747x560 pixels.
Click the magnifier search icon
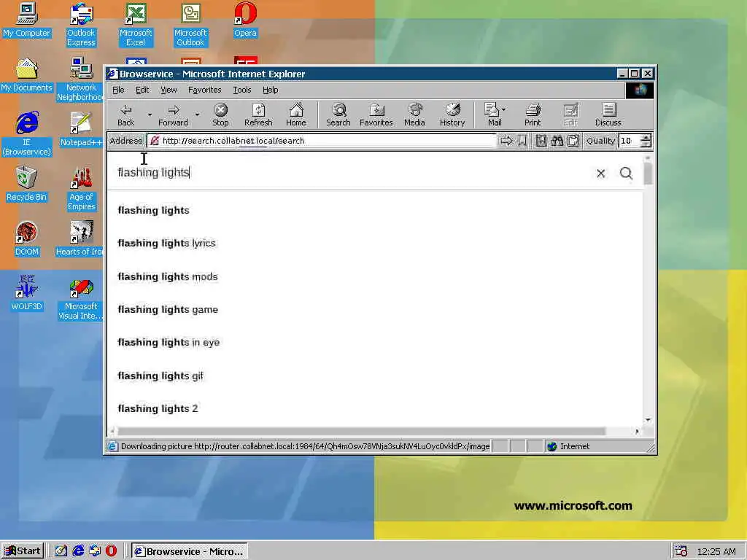(x=626, y=174)
